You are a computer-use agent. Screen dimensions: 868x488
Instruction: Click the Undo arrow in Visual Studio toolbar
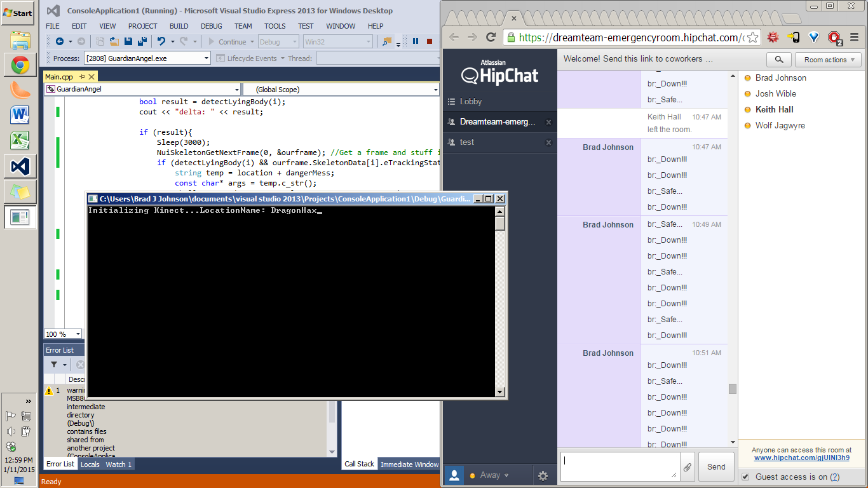point(161,41)
